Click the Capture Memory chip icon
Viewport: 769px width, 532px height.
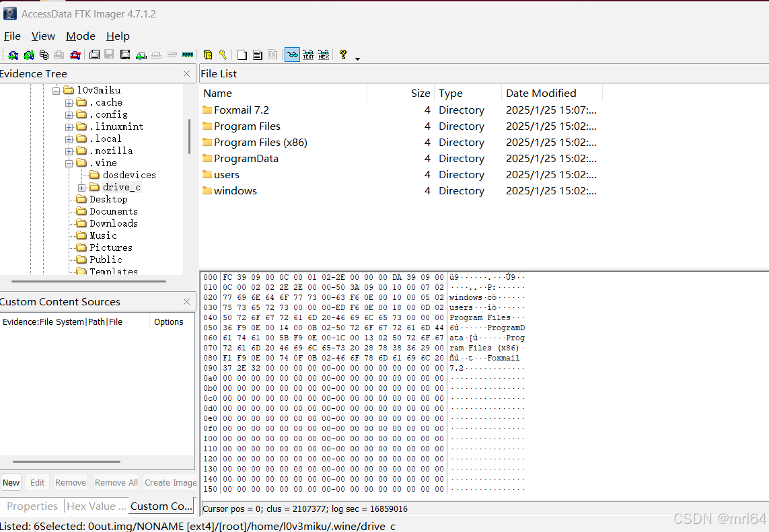tap(187, 55)
